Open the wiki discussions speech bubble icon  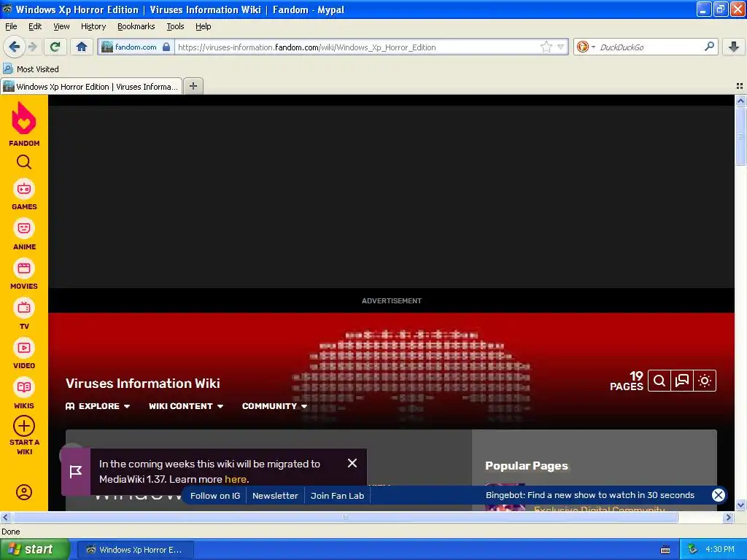click(x=682, y=381)
